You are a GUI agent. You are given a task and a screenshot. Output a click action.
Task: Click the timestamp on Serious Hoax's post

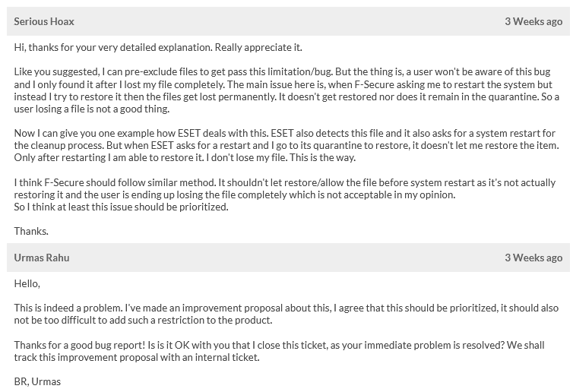533,21
